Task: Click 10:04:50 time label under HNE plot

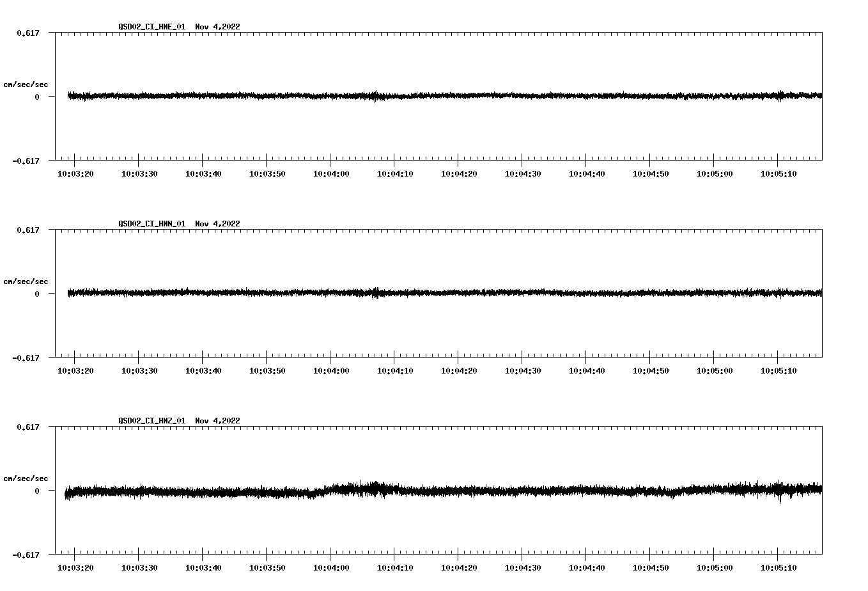Action: (x=651, y=174)
